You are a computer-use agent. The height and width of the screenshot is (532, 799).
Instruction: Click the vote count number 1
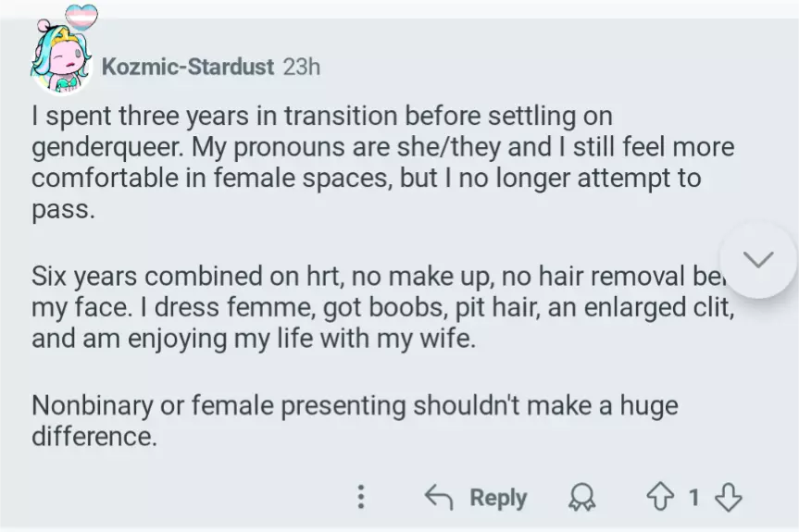click(694, 498)
